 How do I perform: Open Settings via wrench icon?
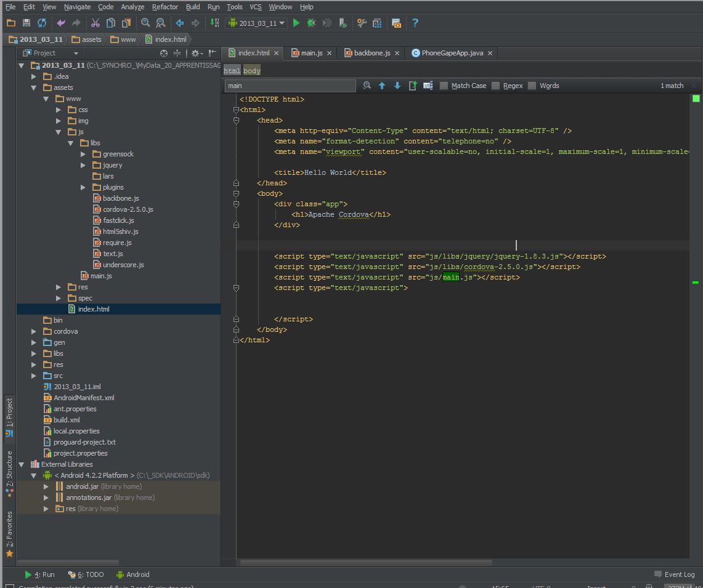pos(362,23)
